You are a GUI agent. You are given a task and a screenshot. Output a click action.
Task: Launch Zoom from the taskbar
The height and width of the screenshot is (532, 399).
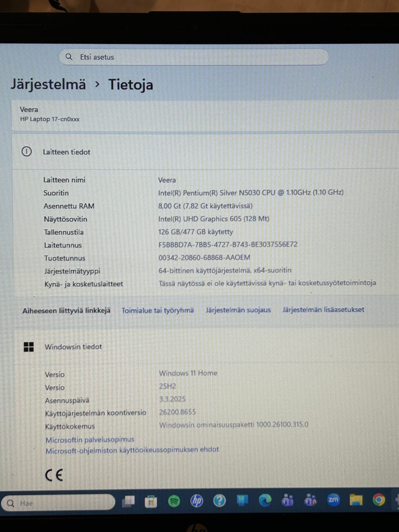click(x=333, y=500)
